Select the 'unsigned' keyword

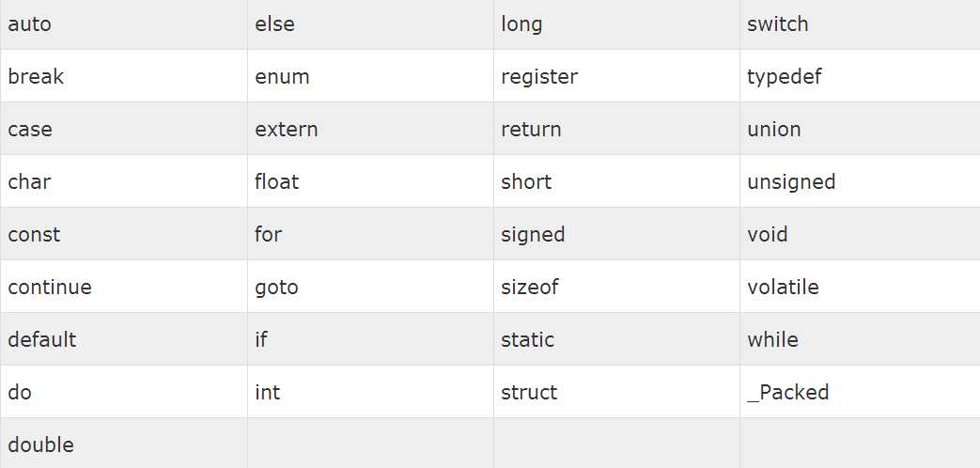click(x=791, y=181)
